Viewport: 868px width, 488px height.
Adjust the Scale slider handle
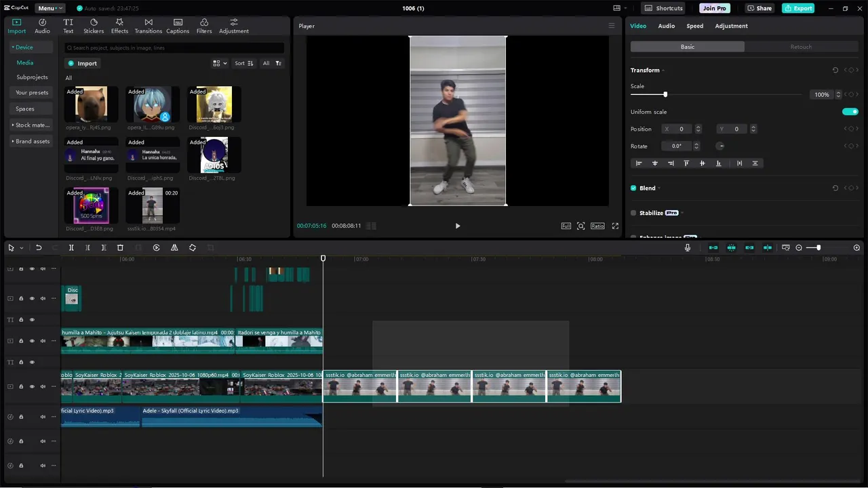coord(665,94)
